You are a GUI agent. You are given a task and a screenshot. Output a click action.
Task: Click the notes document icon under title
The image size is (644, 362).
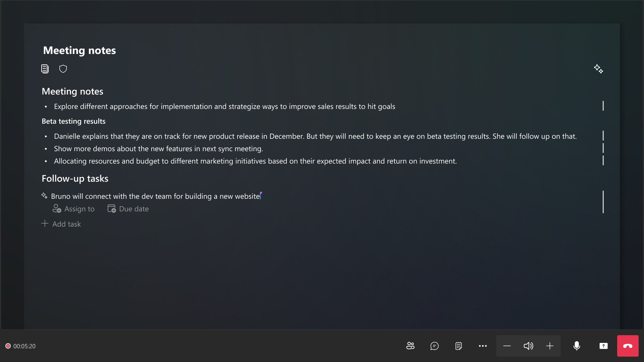coord(45,69)
